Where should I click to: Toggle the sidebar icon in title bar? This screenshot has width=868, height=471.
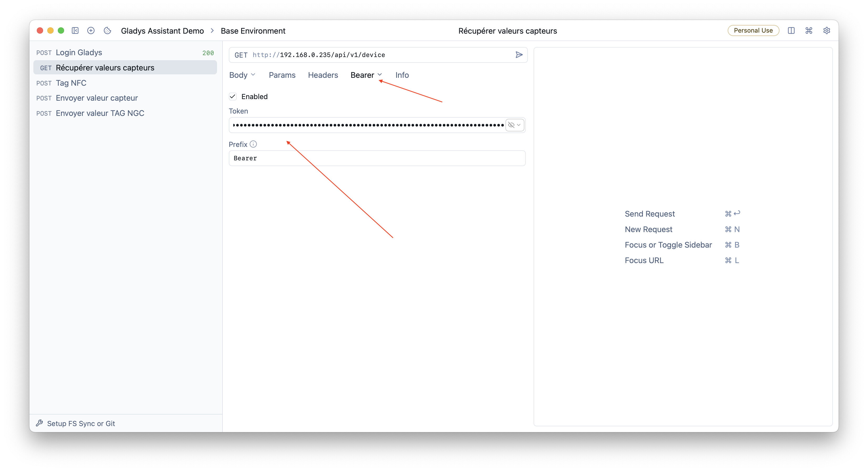[x=75, y=31]
